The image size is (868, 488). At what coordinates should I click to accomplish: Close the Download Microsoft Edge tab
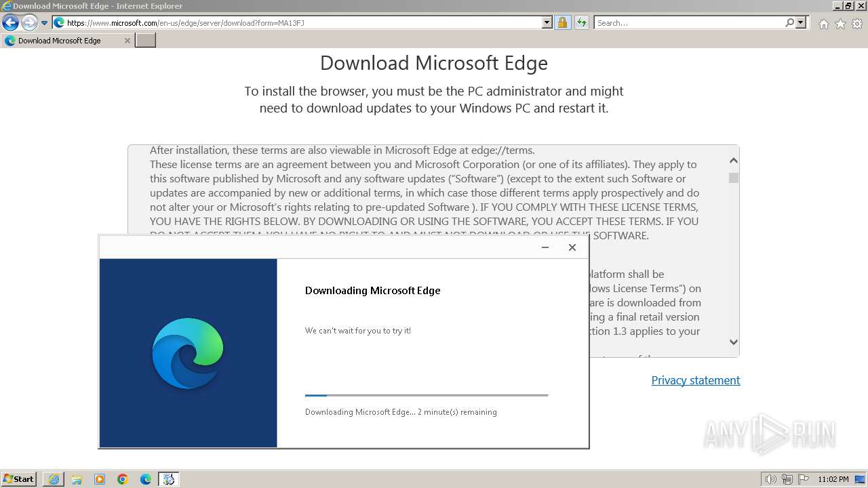127,41
